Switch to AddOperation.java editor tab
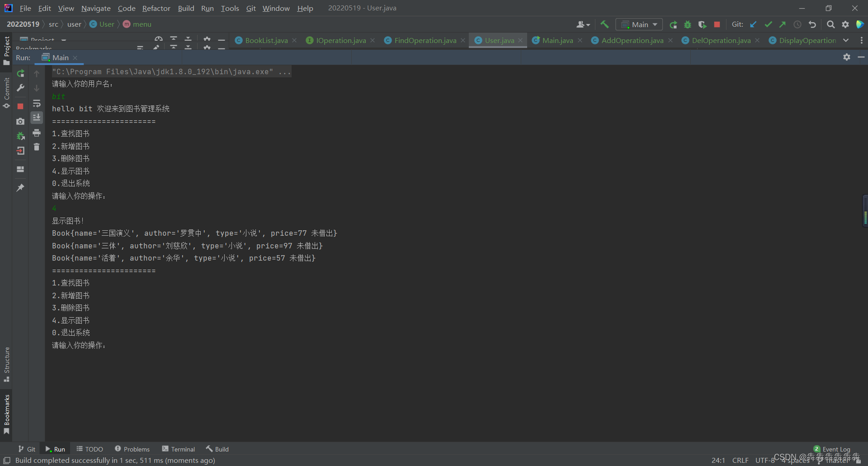 (632, 40)
